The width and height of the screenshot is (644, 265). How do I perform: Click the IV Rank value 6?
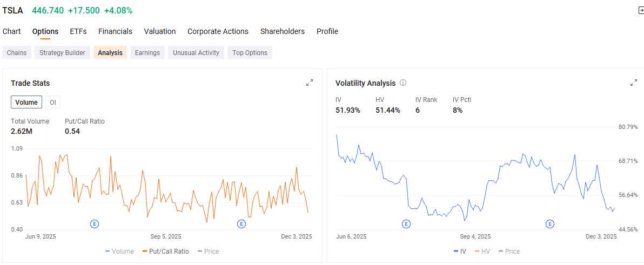click(x=418, y=110)
